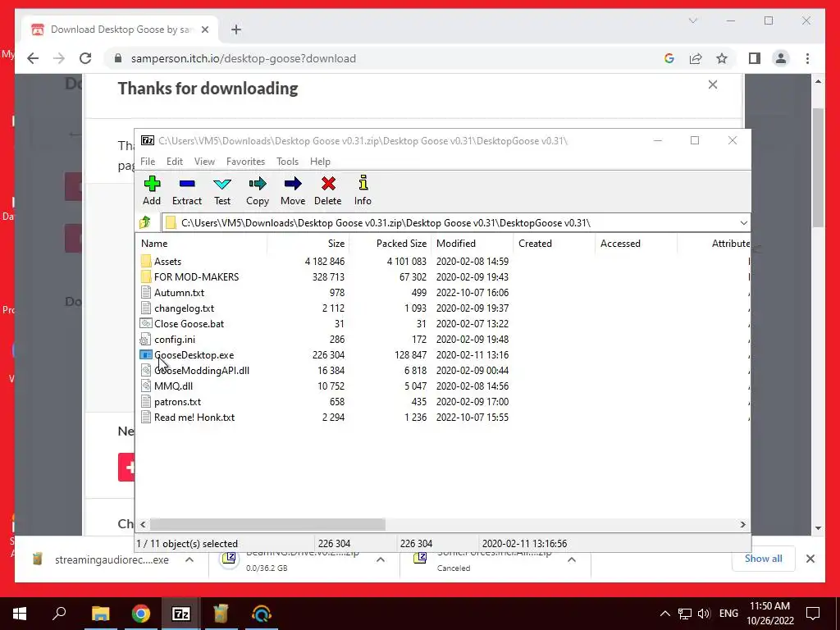Close the Thanks for downloading dialog
Image resolution: width=840 pixels, height=630 pixels.
tap(713, 84)
